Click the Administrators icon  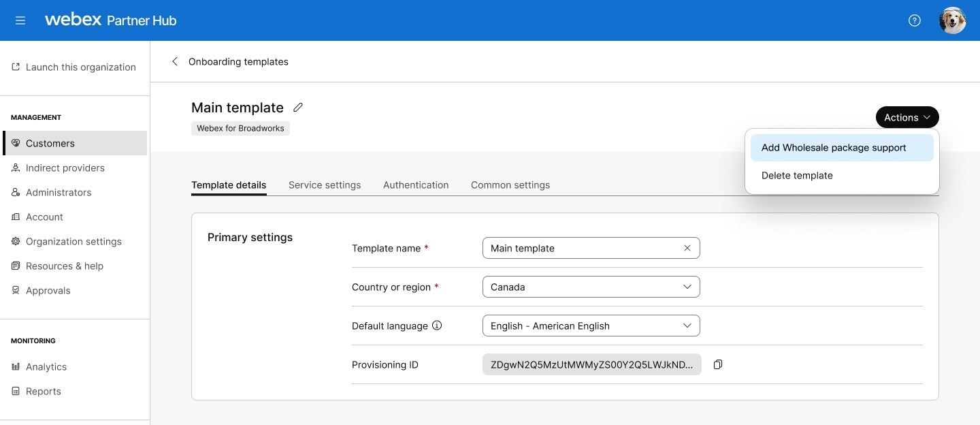coord(16,192)
